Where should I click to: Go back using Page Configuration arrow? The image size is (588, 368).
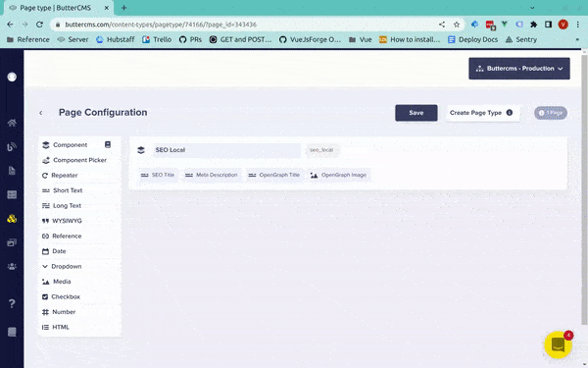[40, 113]
